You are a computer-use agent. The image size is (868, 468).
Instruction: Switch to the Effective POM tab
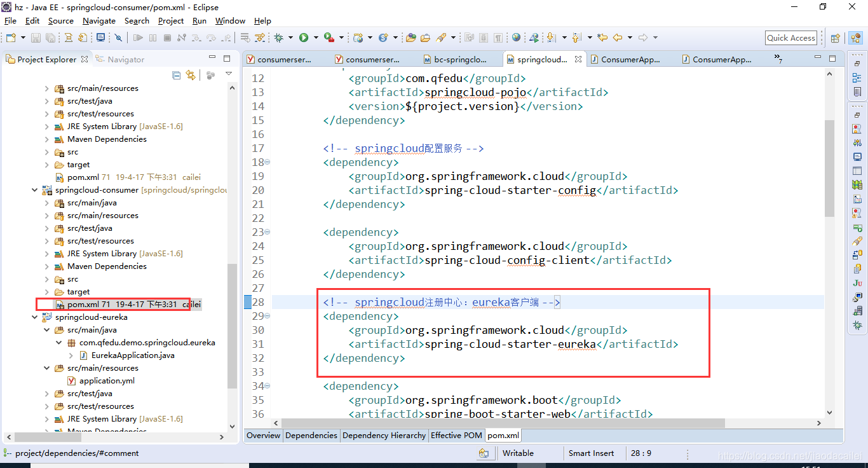click(x=456, y=436)
